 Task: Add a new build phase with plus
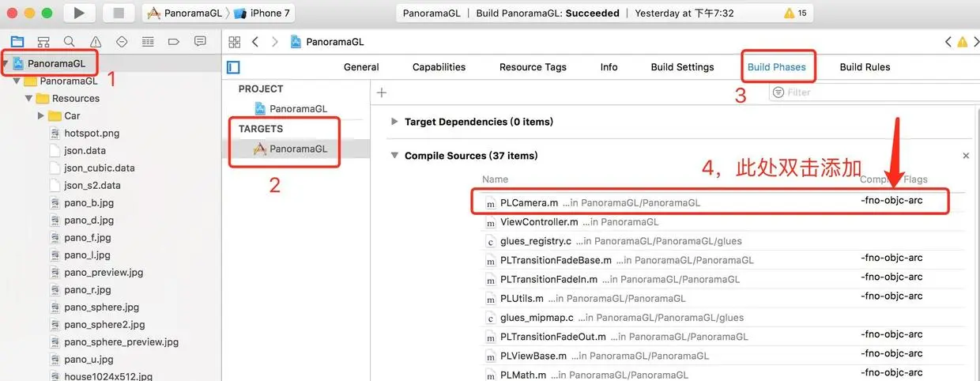tap(382, 92)
